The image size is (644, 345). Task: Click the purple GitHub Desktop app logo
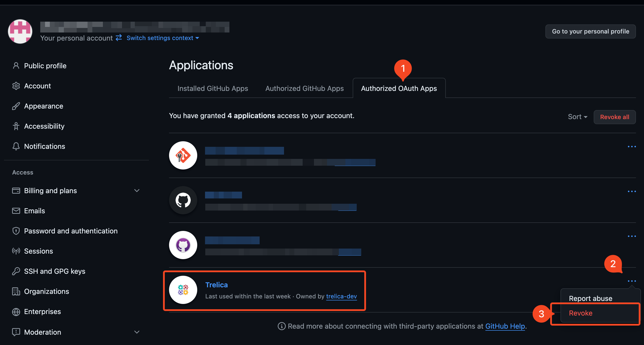pos(183,245)
